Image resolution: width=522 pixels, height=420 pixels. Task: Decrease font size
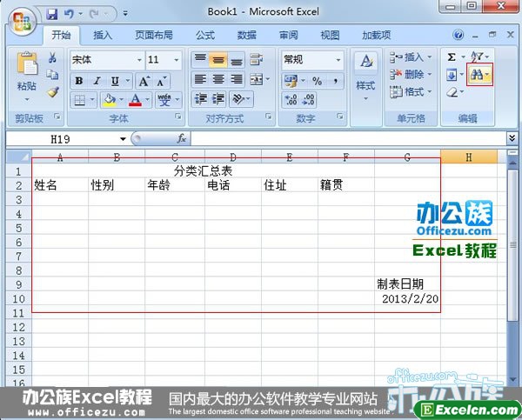[x=162, y=81]
